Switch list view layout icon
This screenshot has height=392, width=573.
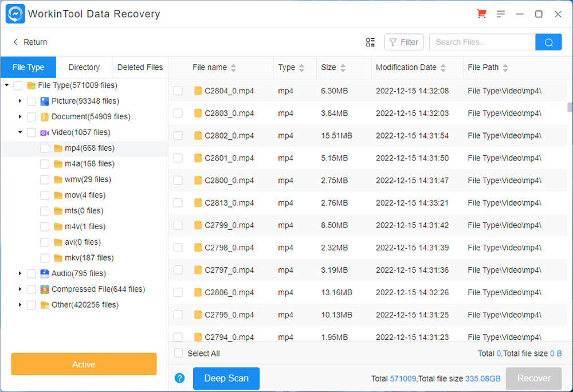(x=370, y=42)
